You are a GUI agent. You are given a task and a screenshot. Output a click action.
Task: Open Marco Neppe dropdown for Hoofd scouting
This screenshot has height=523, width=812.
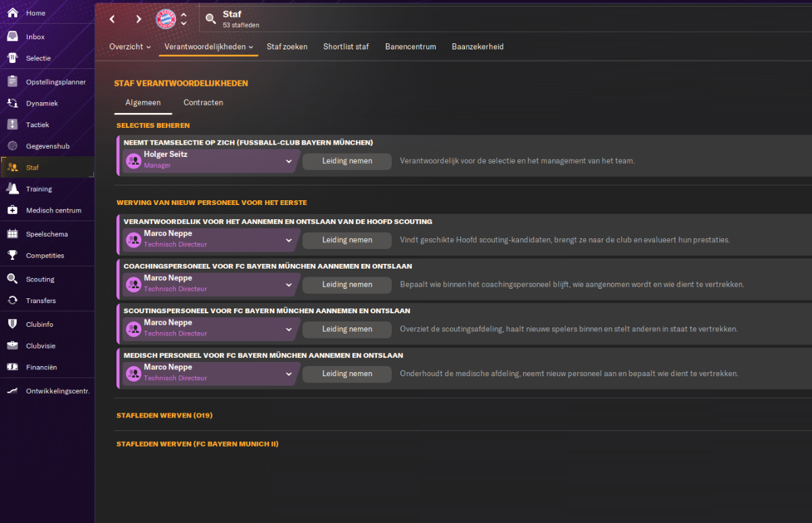click(289, 240)
